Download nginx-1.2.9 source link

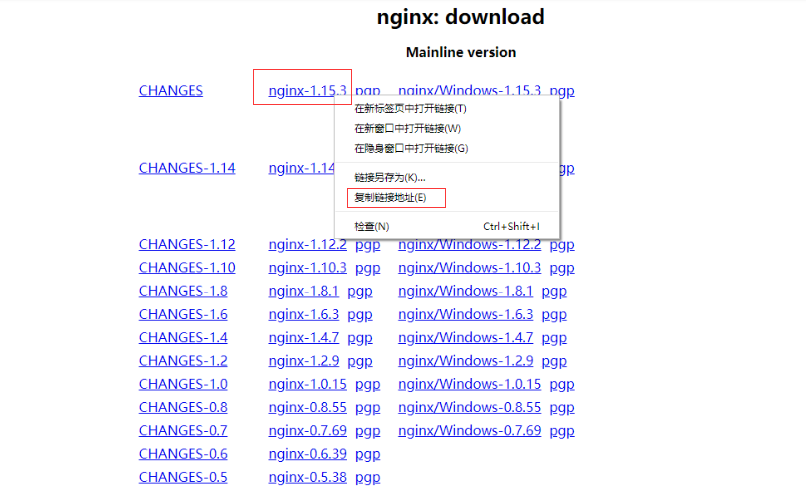coord(303,361)
